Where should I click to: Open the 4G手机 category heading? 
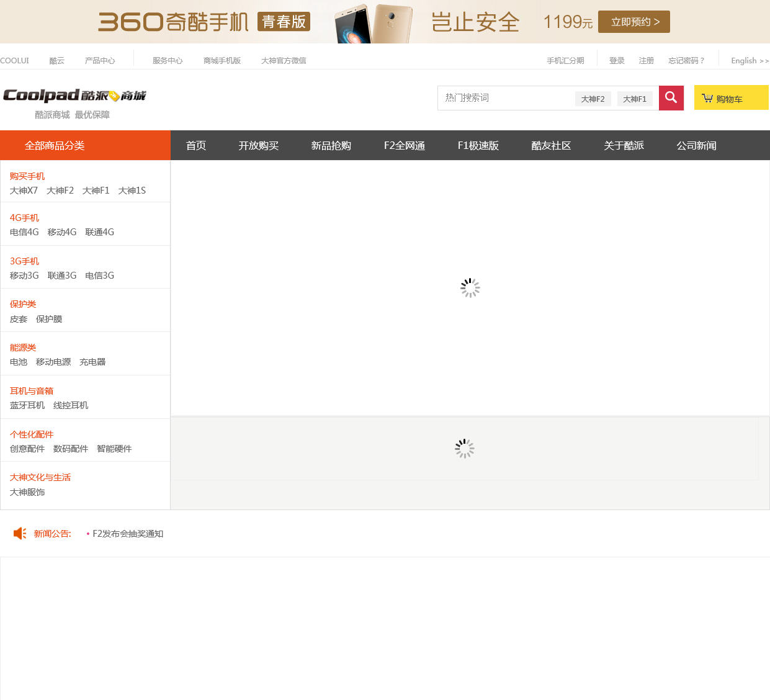[24, 218]
